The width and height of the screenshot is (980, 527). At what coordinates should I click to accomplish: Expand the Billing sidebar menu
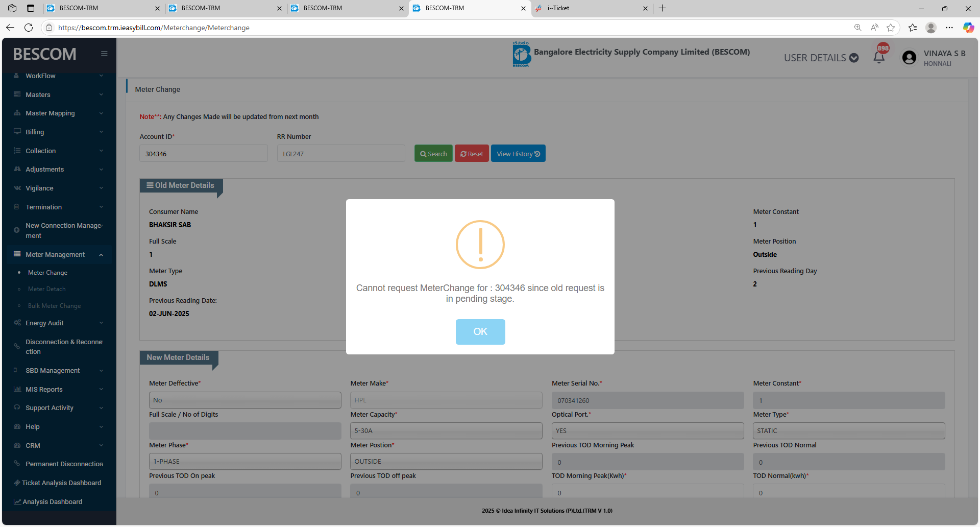pos(59,132)
